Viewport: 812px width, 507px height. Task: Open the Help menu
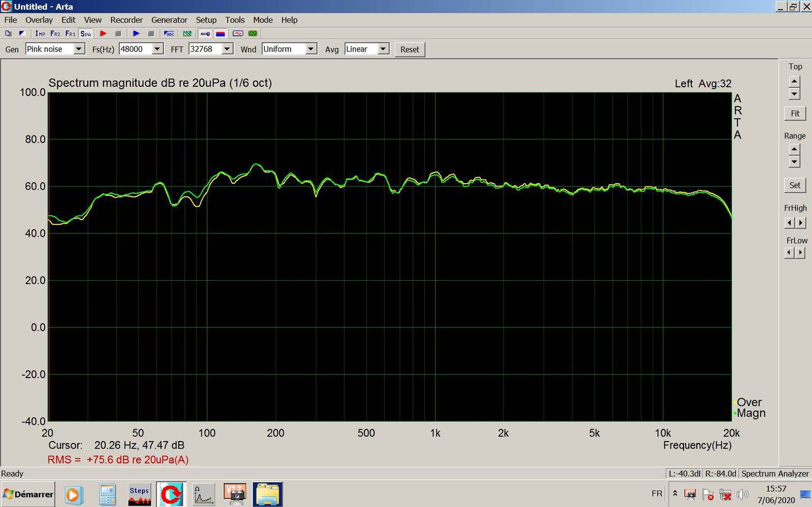289,20
